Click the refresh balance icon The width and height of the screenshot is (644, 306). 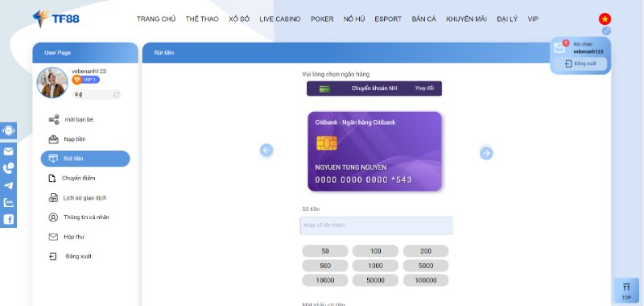coord(116,94)
